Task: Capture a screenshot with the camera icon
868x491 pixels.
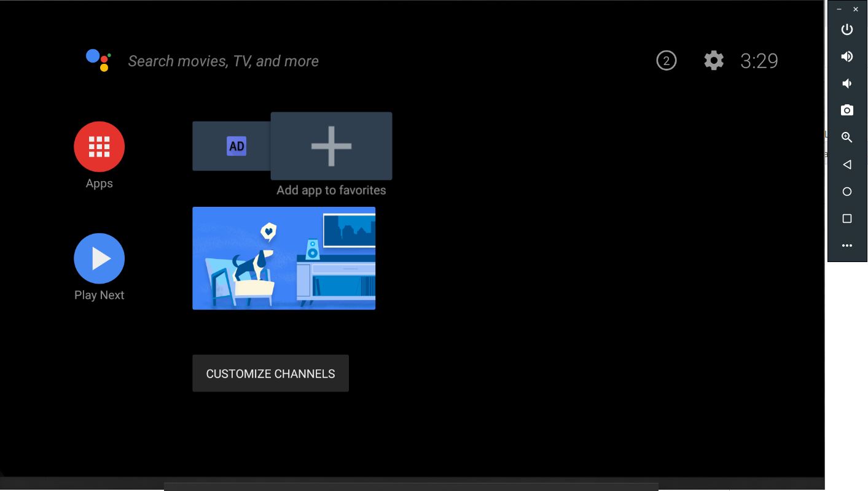Action: click(x=846, y=109)
